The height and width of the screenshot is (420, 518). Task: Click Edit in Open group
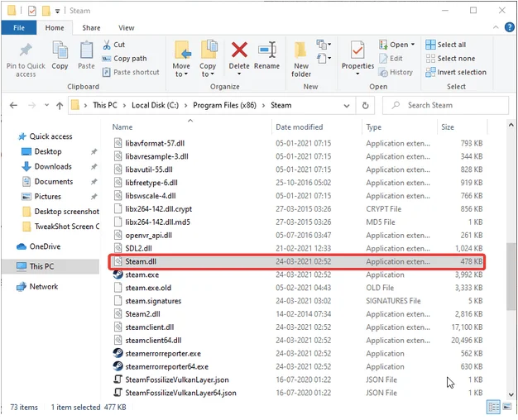coord(391,59)
